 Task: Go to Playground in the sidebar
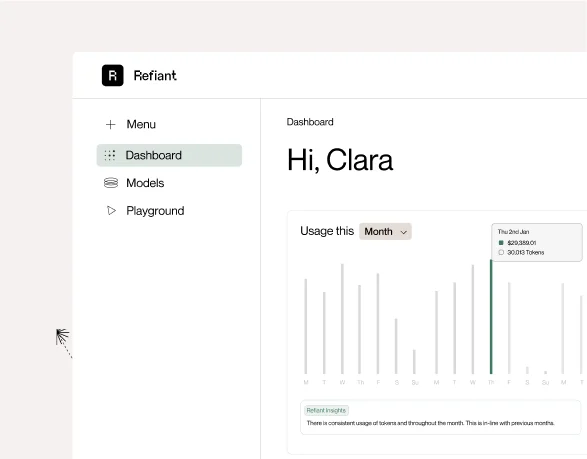155,211
